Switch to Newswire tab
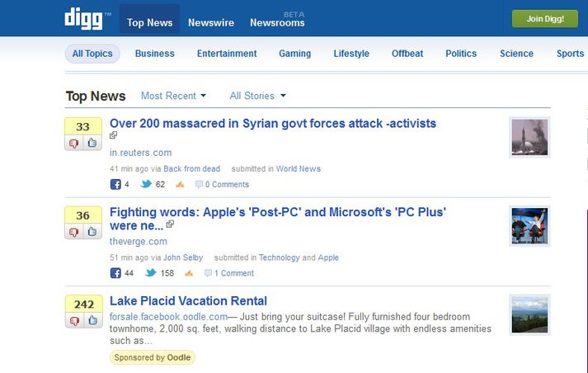Viewport: 588px width, 373px height. pos(211,22)
